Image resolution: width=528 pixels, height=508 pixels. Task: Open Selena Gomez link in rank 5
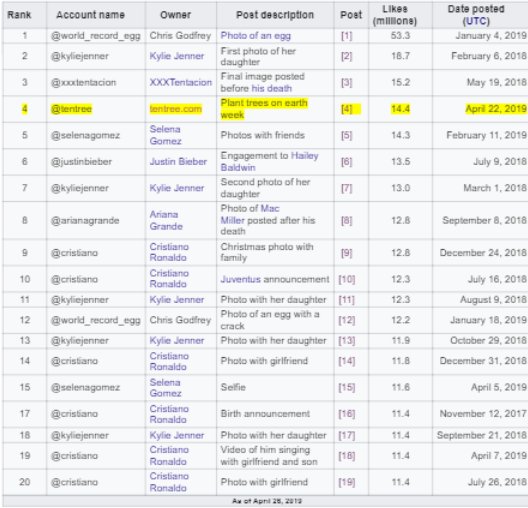(166, 135)
